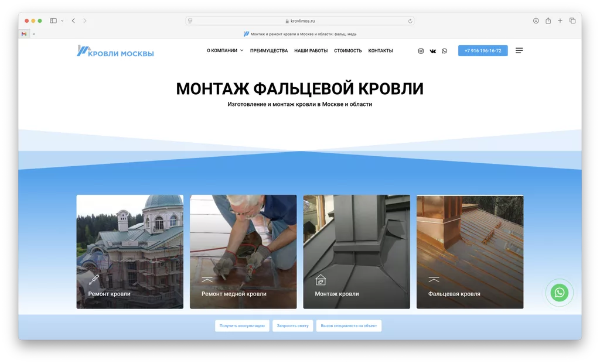This screenshot has height=364, width=600.
Task: Click Вызов специалиста на объект button
Action: point(349,326)
